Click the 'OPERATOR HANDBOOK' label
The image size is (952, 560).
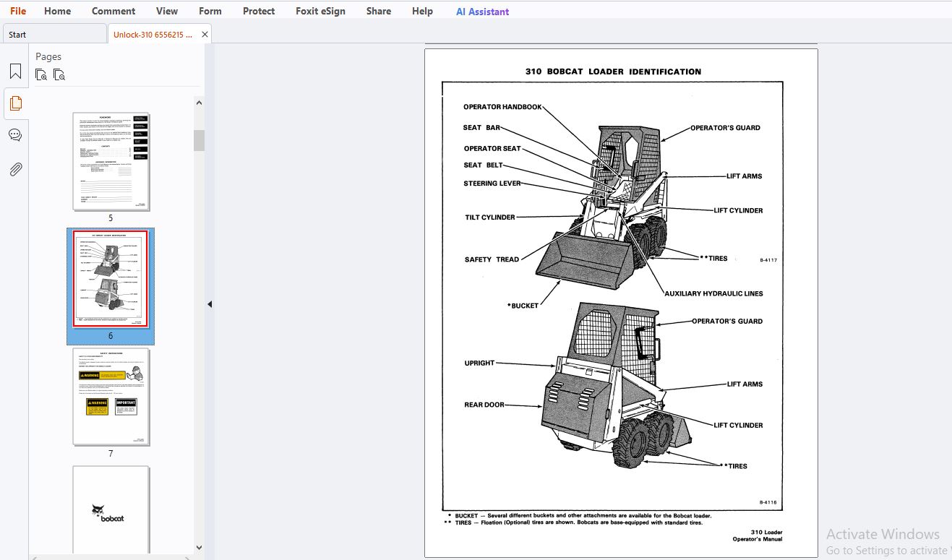point(502,107)
